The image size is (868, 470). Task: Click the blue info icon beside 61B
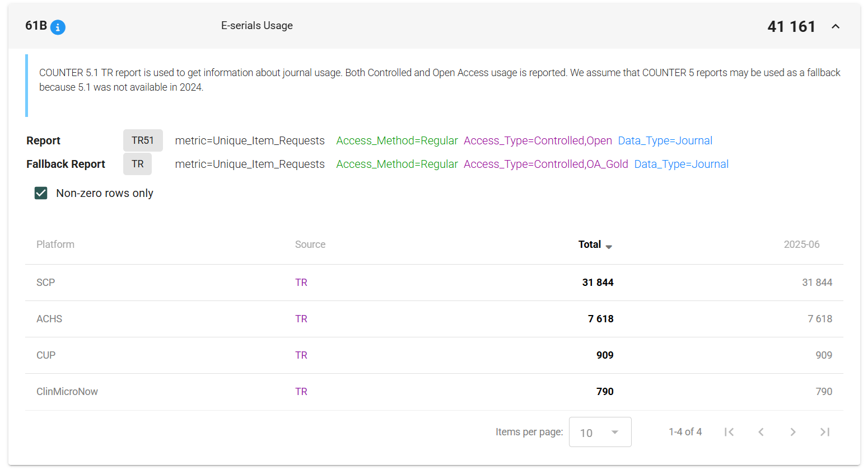click(x=58, y=27)
